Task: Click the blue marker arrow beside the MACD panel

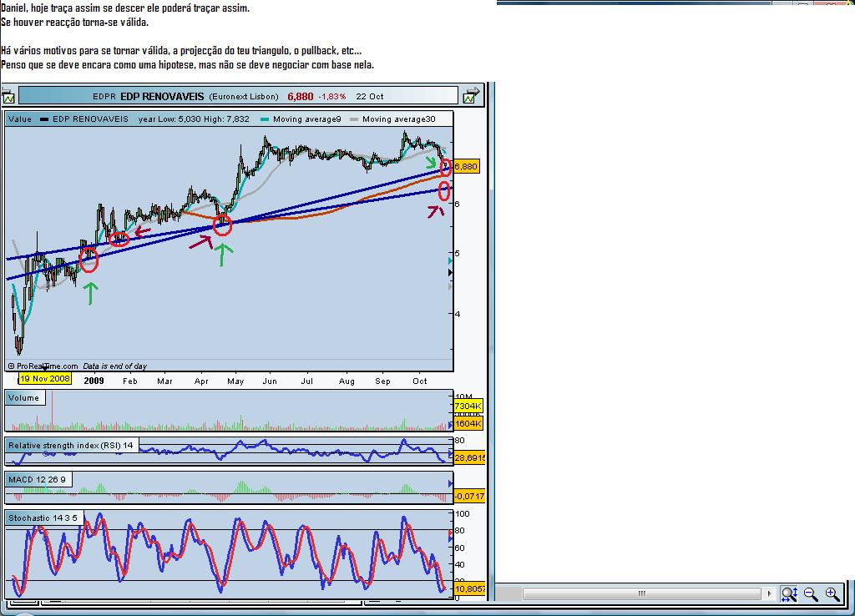Action: click(450, 483)
